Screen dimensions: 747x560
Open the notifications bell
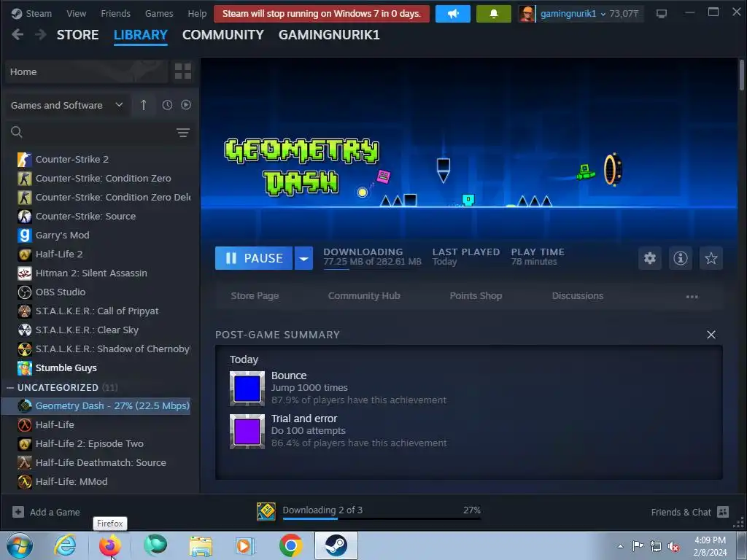pos(494,14)
